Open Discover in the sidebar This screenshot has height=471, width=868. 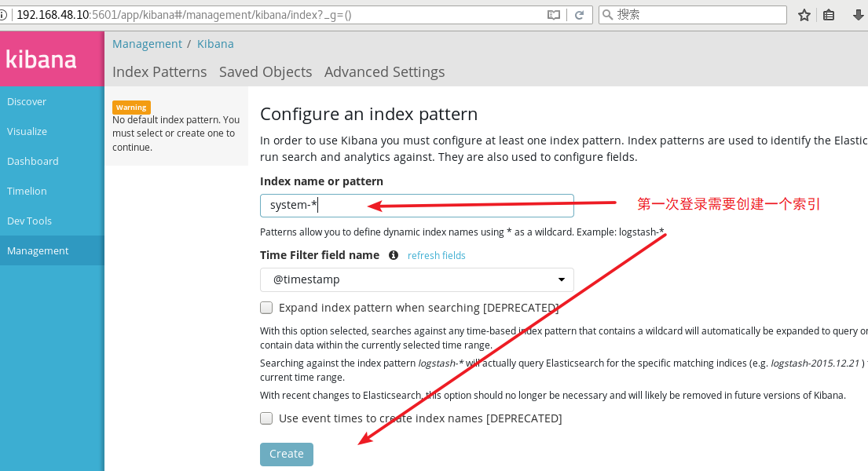click(52, 102)
